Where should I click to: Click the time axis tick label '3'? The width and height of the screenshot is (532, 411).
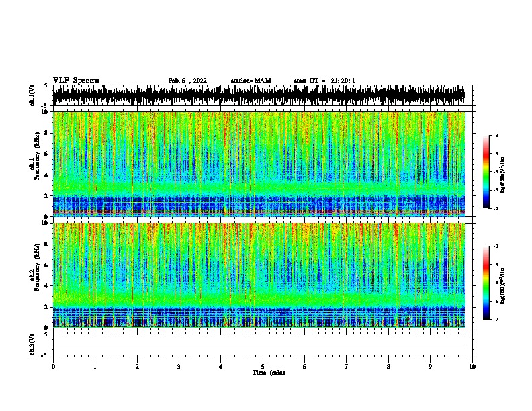coord(179,367)
